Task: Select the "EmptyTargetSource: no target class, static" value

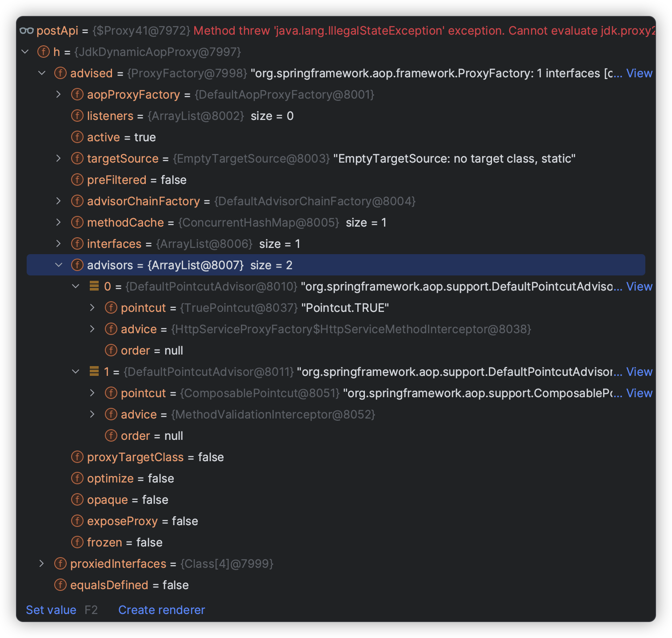Action: coord(454,159)
